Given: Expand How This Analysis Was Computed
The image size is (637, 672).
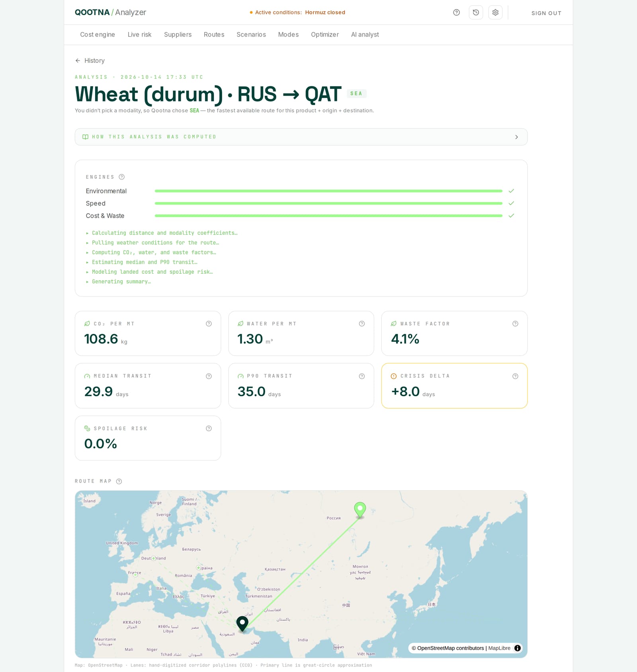Looking at the screenshot, I should pyautogui.click(x=301, y=137).
